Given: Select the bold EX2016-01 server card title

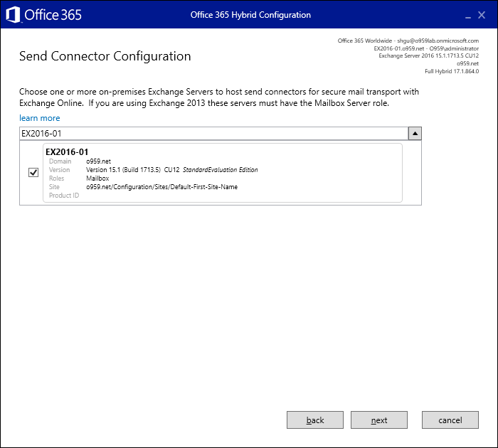Looking at the screenshot, I should coord(67,151).
